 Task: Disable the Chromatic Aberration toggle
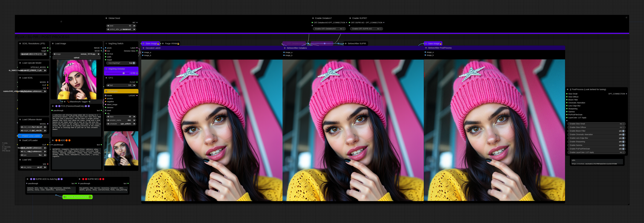[x=597, y=135]
